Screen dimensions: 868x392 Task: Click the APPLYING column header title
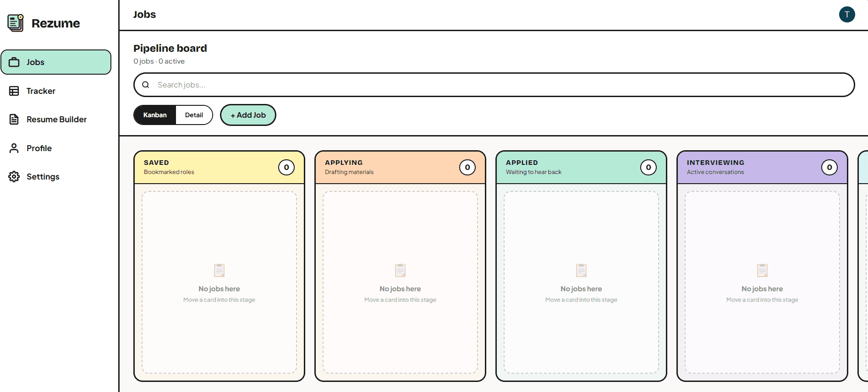click(344, 163)
